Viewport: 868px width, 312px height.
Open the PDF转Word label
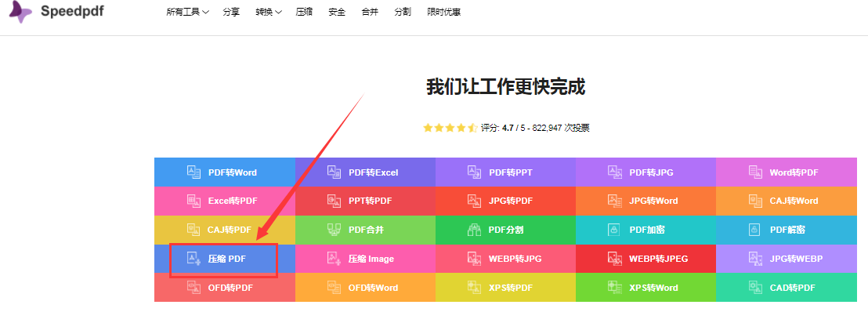(233, 172)
